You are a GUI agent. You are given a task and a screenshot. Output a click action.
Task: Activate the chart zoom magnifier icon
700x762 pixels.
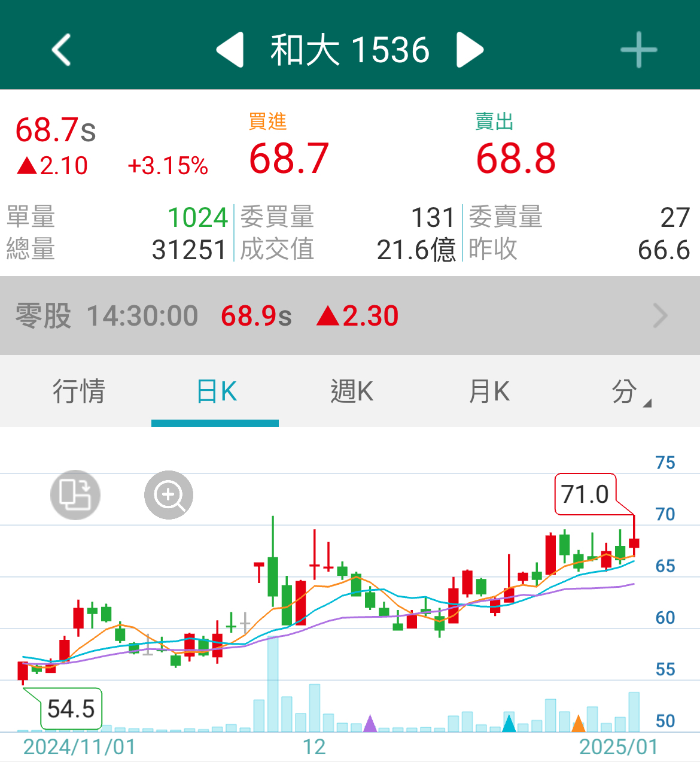[x=168, y=494]
